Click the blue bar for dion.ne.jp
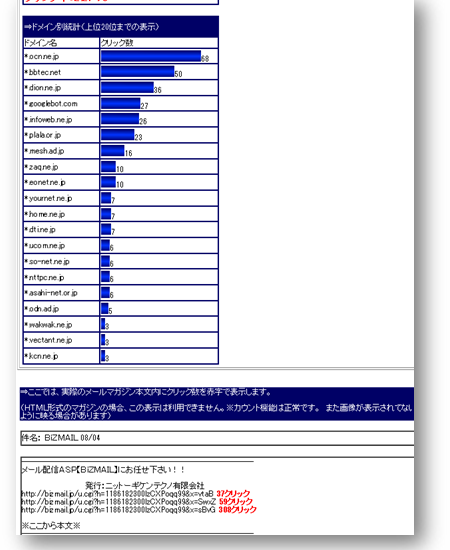This screenshot has height=550, width=450. click(x=127, y=87)
